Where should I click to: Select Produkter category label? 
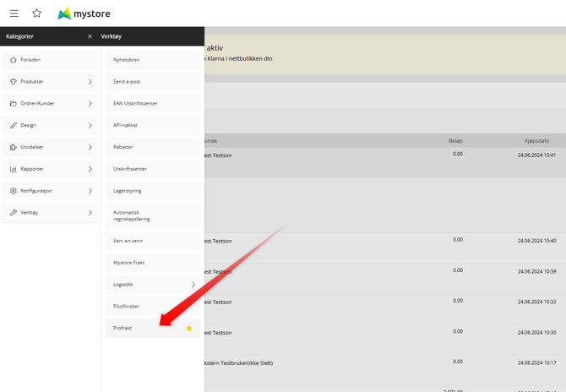point(32,82)
